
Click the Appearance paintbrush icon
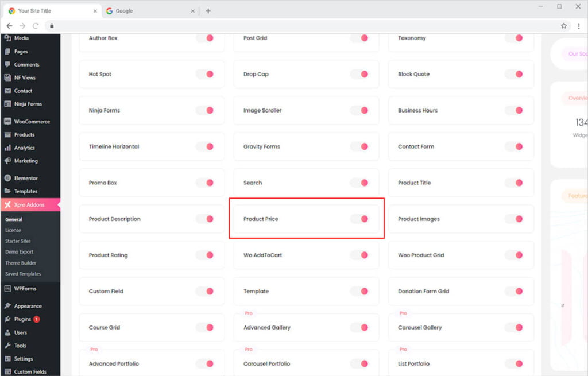tap(7, 306)
